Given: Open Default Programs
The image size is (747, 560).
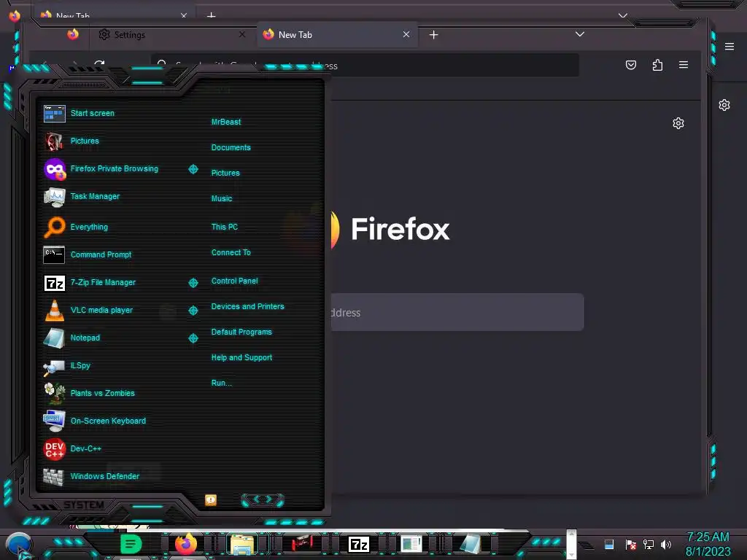Looking at the screenshot, I should (241, 332).
